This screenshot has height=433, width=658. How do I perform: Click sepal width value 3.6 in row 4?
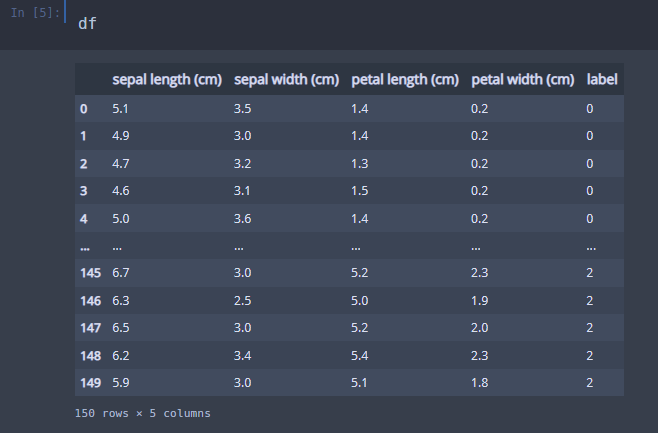coord(242,219)
